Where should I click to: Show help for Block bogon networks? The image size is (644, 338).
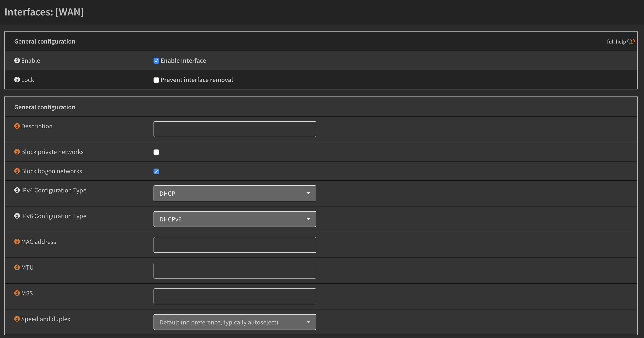coord(17,171)
